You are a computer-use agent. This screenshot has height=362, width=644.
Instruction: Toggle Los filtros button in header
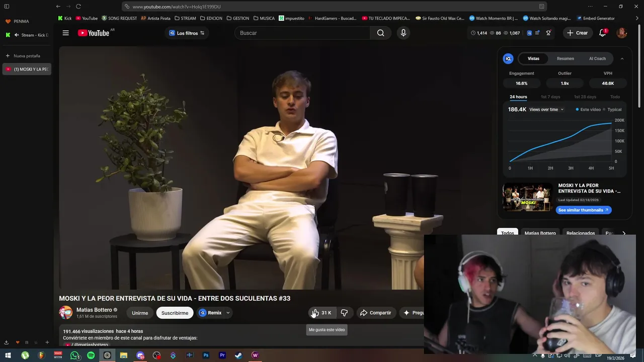(187, 33)
